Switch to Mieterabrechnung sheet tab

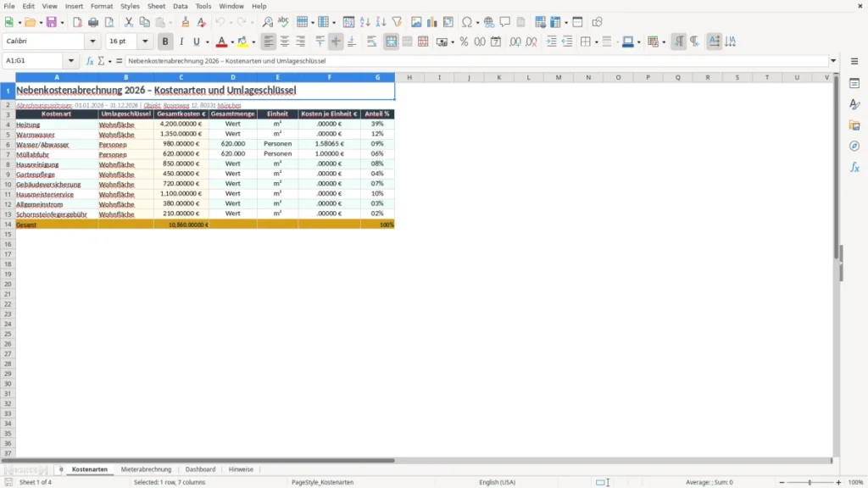click(146, 469)
